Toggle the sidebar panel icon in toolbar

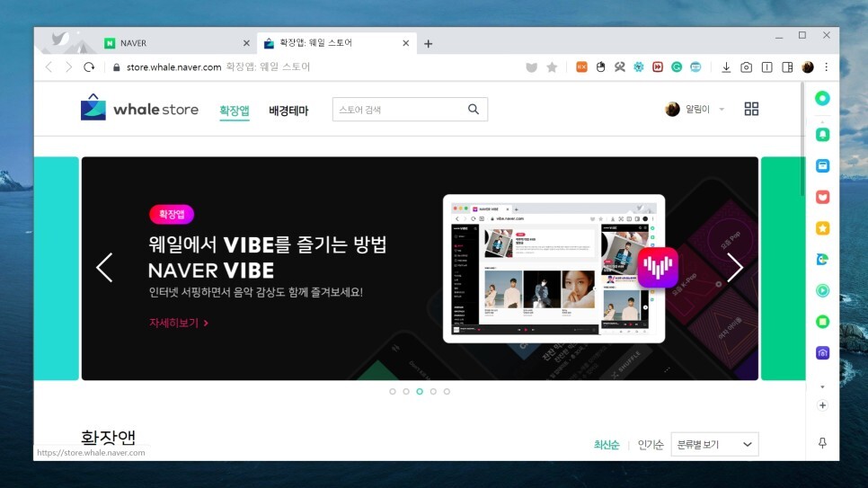[787, 67]
